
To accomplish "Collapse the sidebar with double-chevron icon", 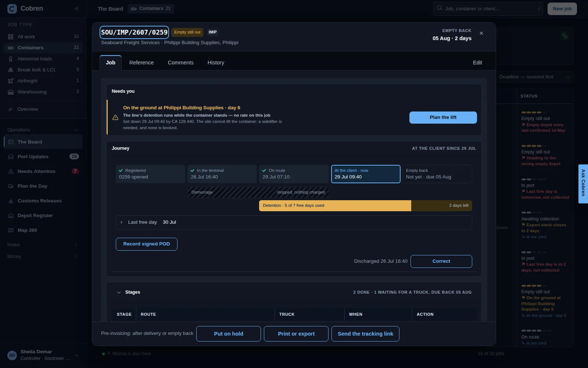I will point(76,8).
